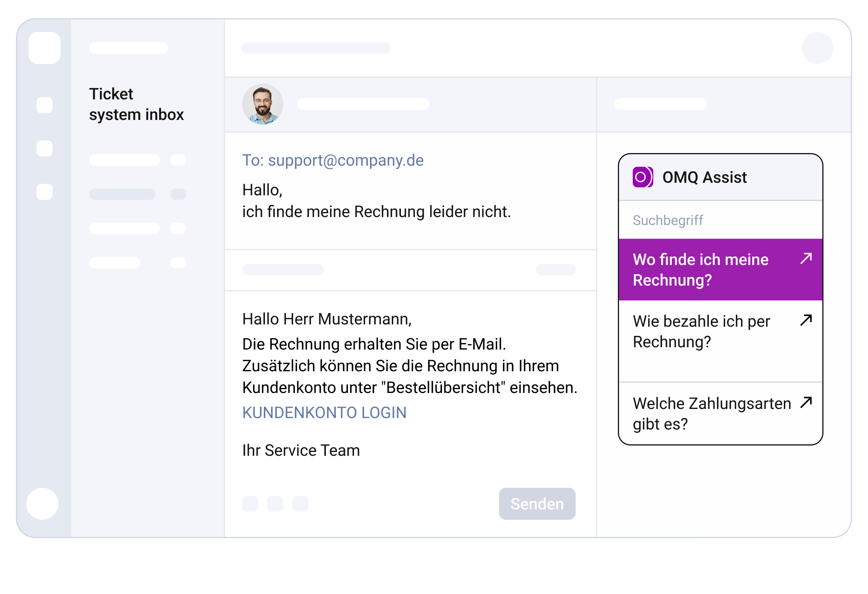This screenshot has height=594, width=868.
Task: Click the OMQ Assist logo icon
Action: (x=643, y=177)
